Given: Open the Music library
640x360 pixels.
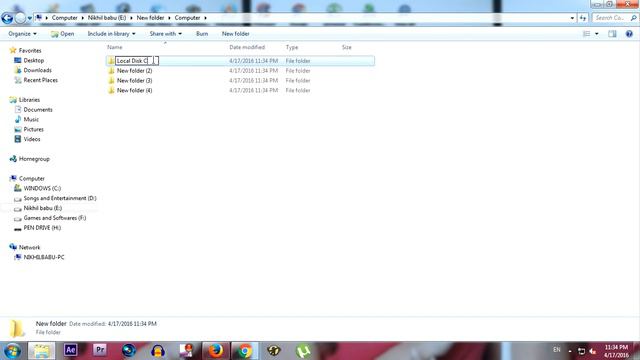Looking at the screenshot, I should [x=31, y=119].
